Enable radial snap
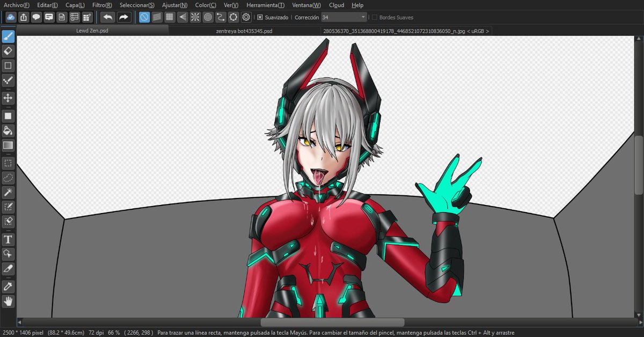Screen dimensions: 644x337 pyautogui.click(x=195, y=17)
